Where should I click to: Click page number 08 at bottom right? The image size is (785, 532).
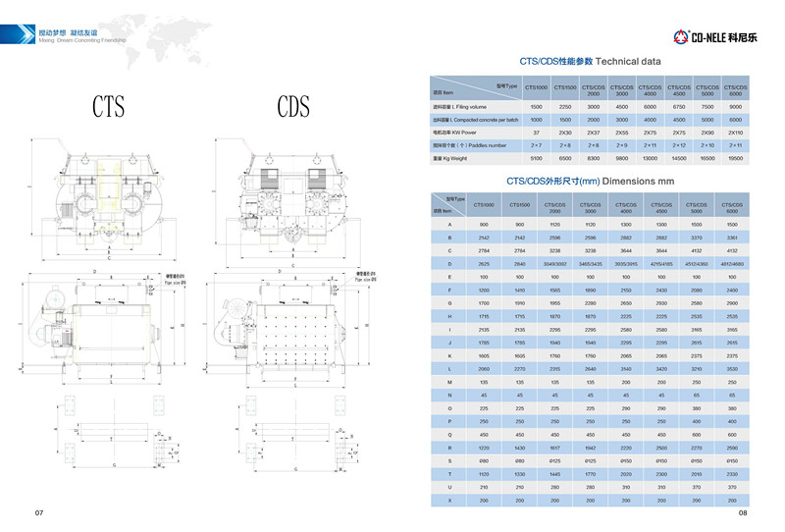click(743, 512)
